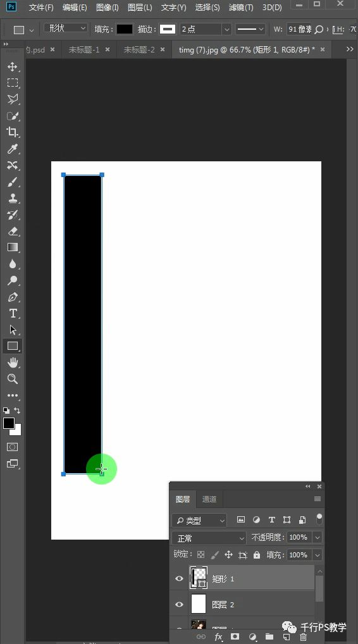Select the Move tool

coord(12,67)
